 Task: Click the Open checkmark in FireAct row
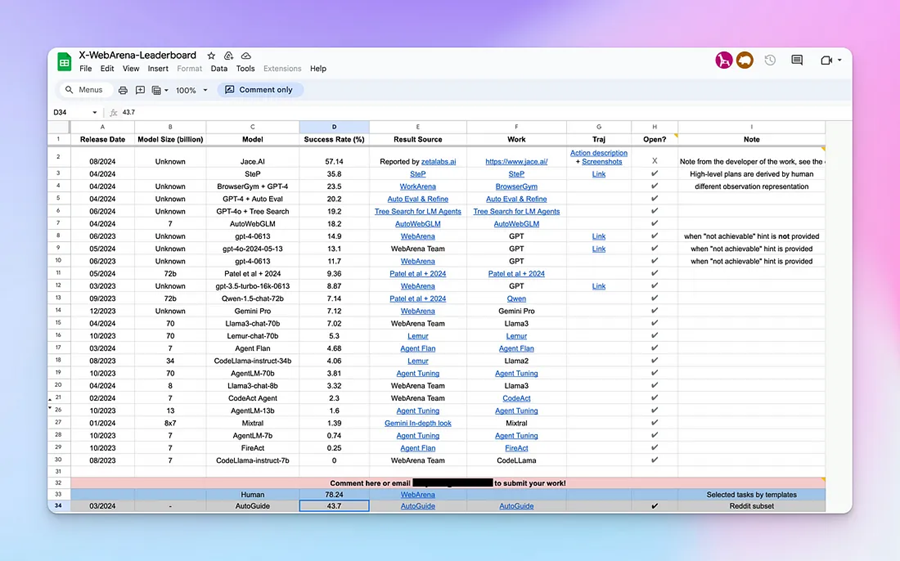coord(654,447)
